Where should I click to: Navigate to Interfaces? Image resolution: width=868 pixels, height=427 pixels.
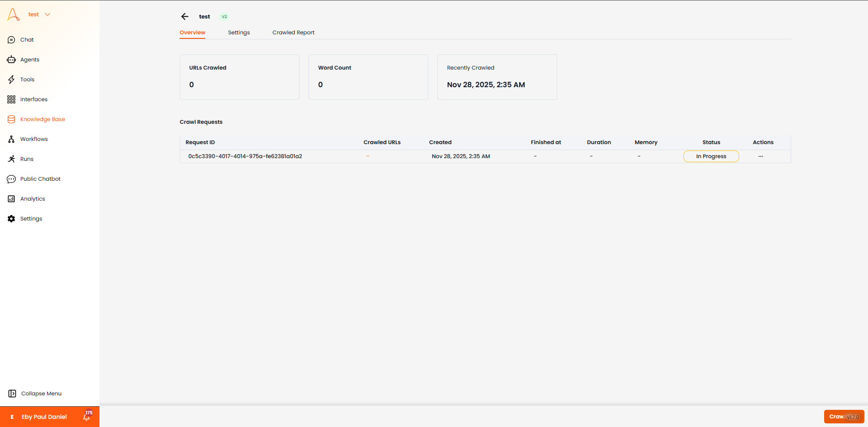[x=34, y=99]
